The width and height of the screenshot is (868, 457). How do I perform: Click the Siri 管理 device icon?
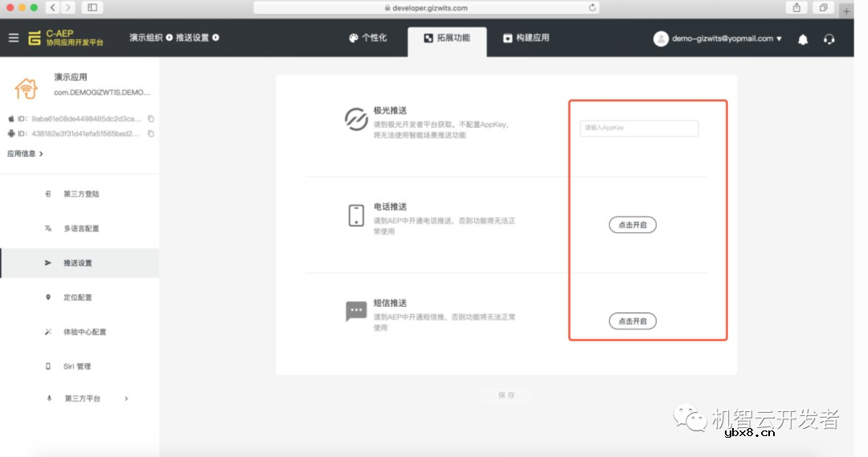(48, 366)
